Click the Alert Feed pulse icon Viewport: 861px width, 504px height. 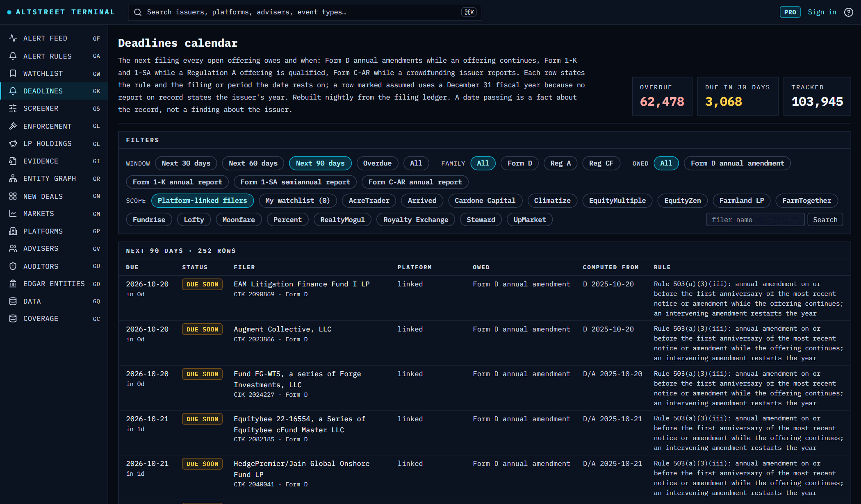point(13,38)
